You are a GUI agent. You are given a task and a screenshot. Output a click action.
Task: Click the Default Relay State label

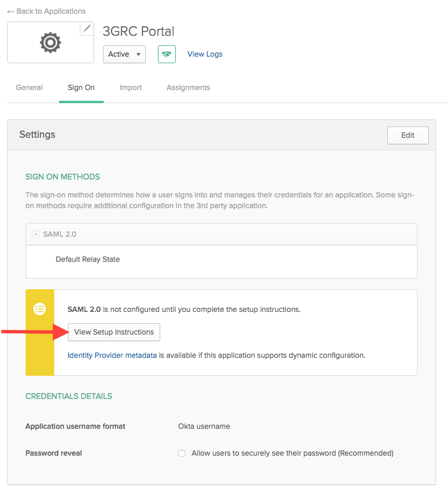point(88,259)
